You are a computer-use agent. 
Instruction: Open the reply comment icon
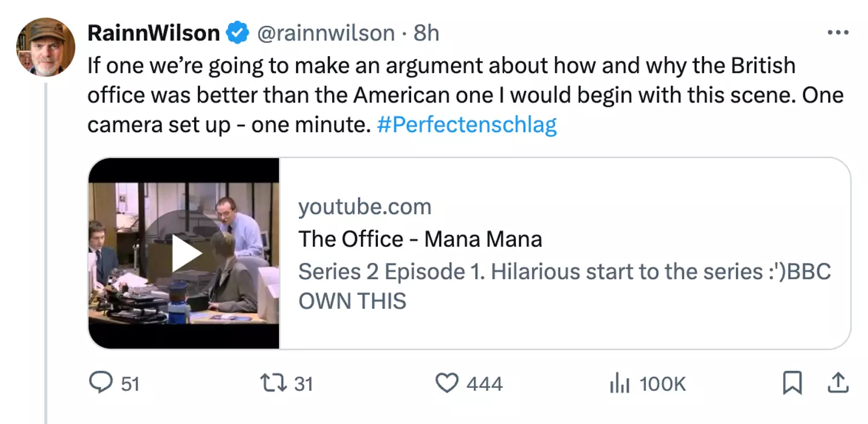99,383
